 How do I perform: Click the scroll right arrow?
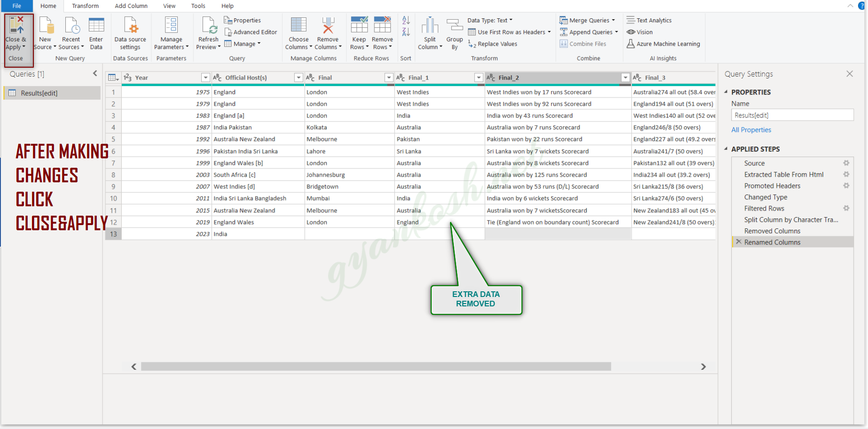pos(703,367)
